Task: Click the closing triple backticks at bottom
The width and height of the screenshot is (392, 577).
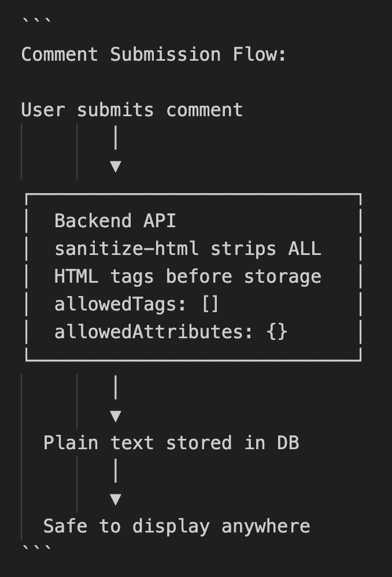Action: point(36,548)
